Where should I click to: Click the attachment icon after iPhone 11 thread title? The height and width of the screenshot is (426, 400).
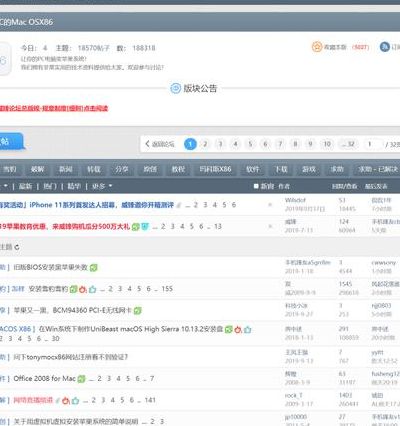[179, 205]
